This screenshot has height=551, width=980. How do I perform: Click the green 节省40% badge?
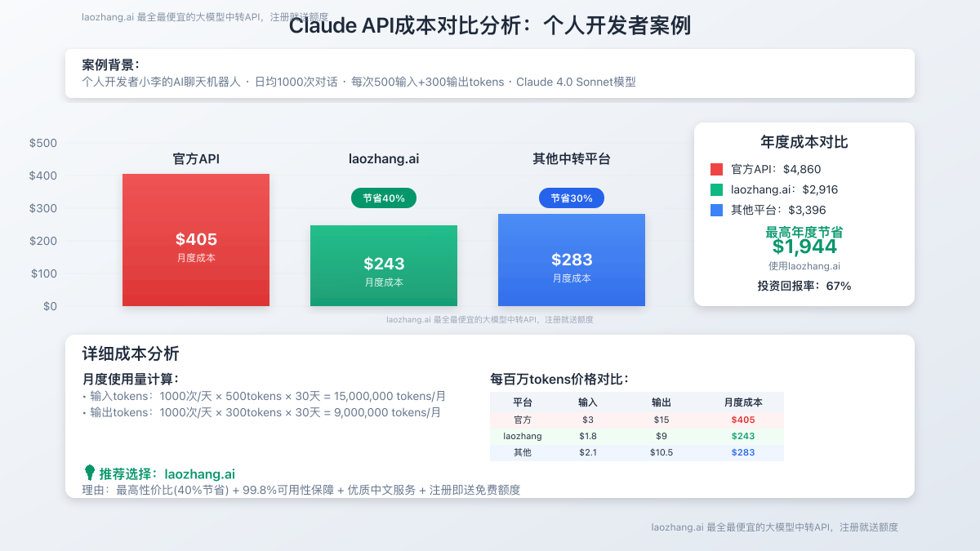384,198
